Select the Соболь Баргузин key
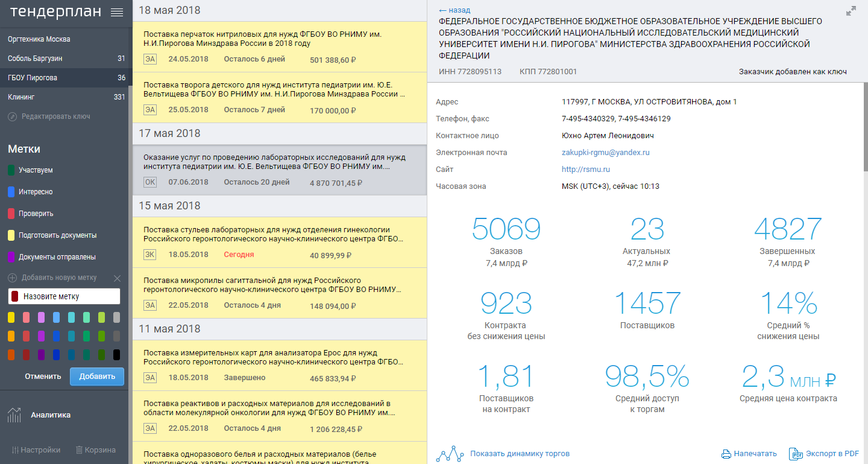868x464 pixels. [64, 59]
